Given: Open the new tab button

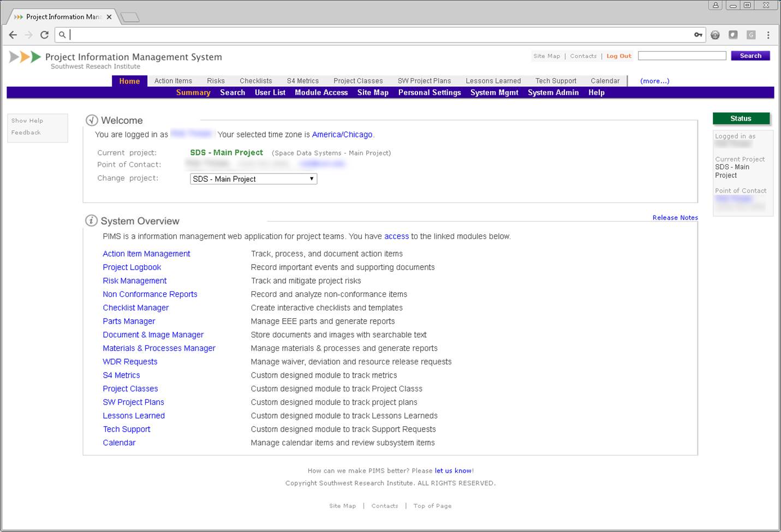Looking at the screenshot, I should 130,17.
